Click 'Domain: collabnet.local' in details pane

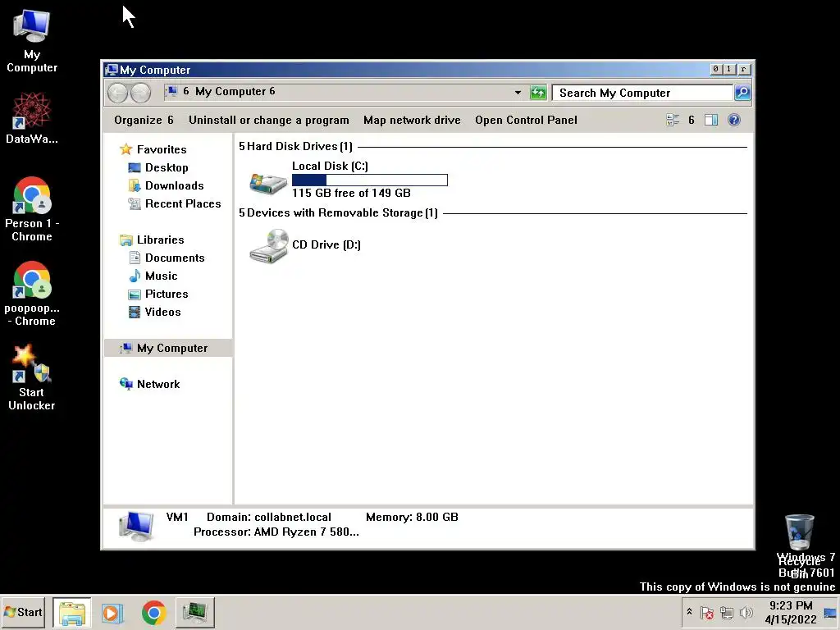269,517
